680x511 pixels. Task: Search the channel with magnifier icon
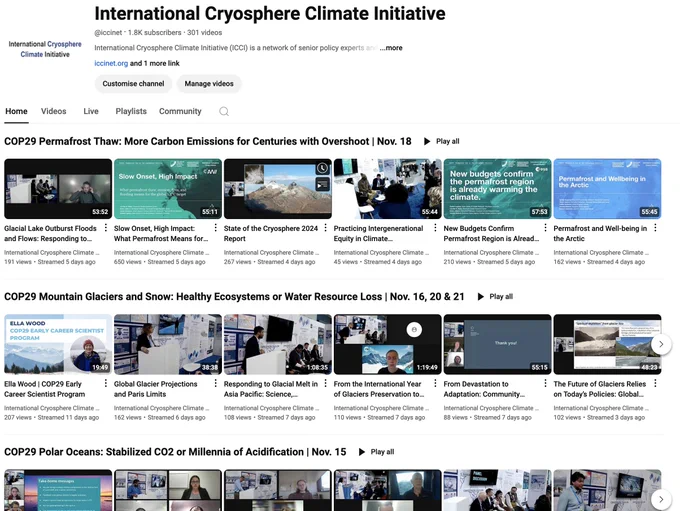pos(224,111)
